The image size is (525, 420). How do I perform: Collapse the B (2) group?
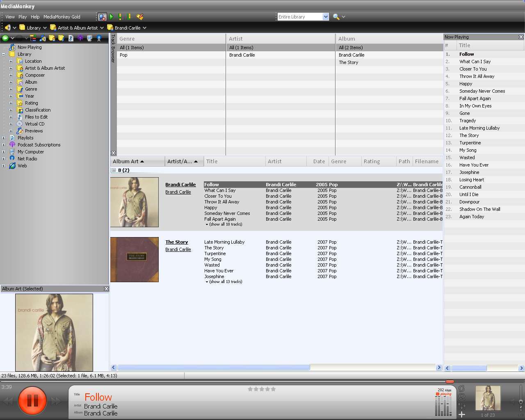click(114, 170)
